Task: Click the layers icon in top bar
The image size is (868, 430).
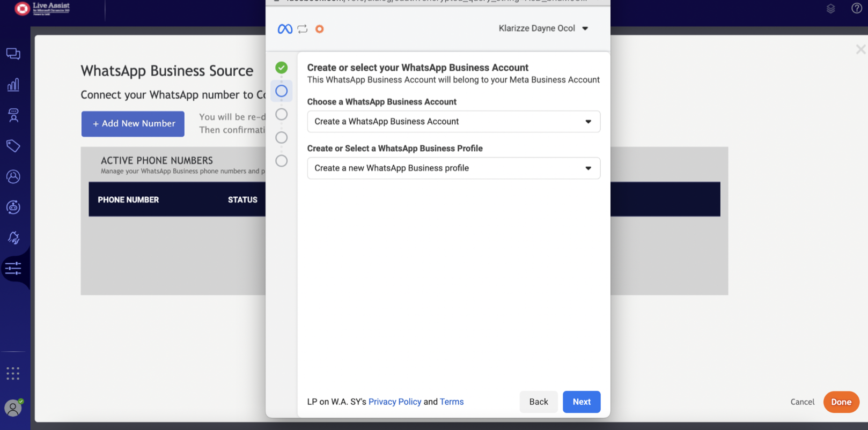Action: [x=830, y=9]
